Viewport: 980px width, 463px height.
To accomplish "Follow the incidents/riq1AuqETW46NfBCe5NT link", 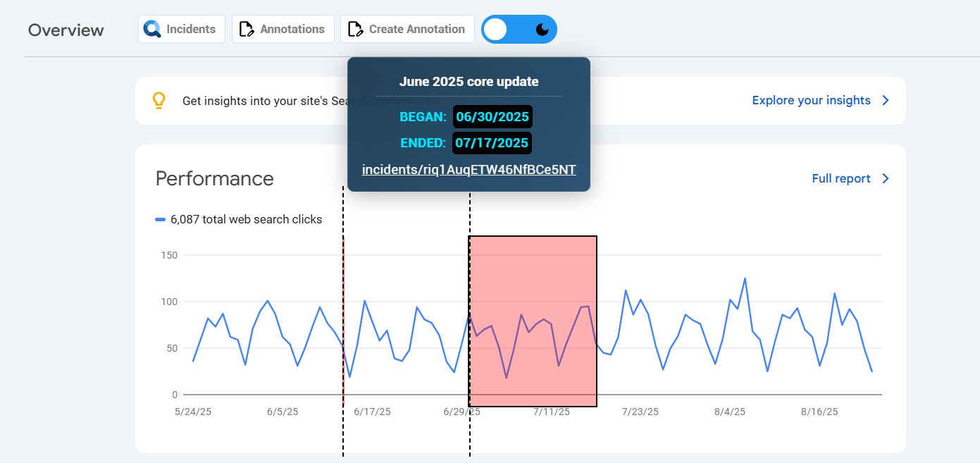I will tap(469, 170).
